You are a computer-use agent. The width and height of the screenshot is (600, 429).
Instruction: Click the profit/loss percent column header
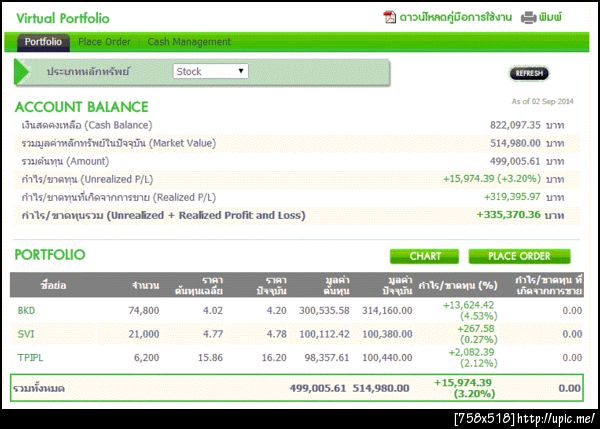click(x=458, y=285)
